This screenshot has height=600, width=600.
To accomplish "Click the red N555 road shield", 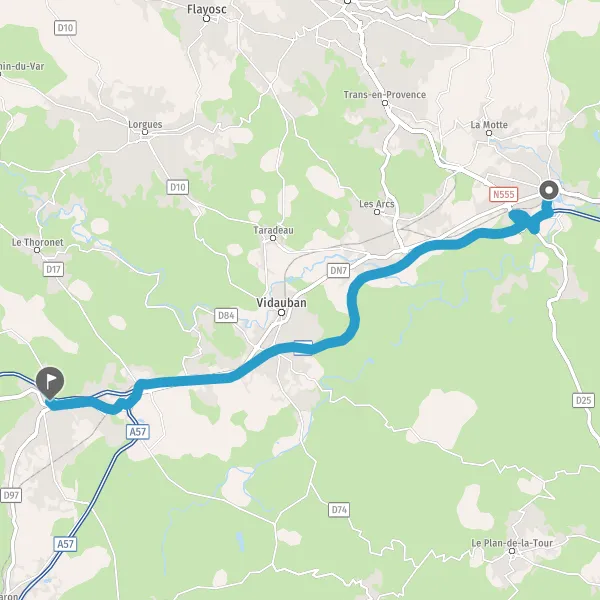I will (x=504, y=194).
